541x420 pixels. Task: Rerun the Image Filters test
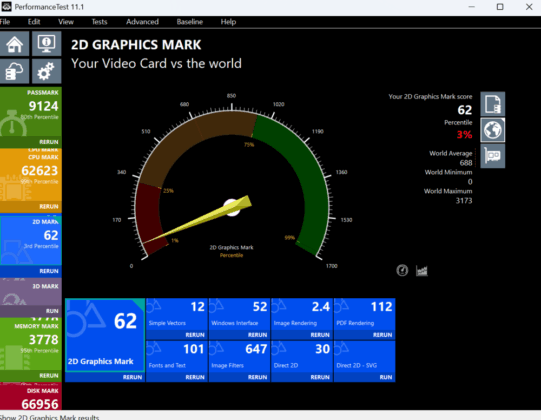click(x=257, y=377)
